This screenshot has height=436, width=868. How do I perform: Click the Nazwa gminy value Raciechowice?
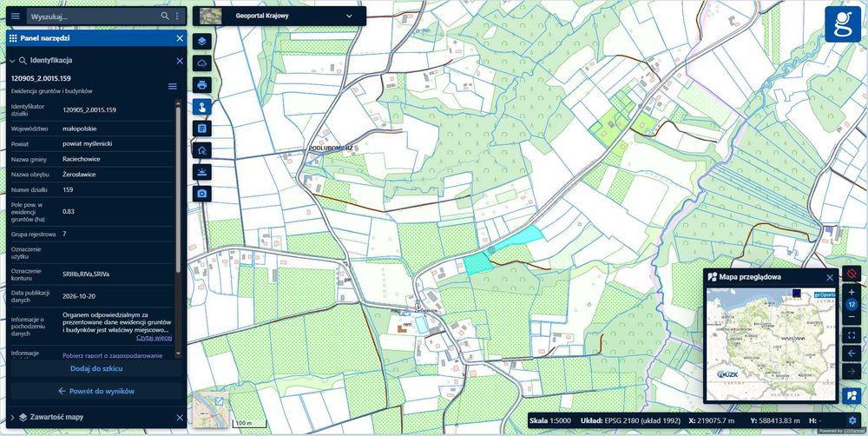(x=82, y=159)
